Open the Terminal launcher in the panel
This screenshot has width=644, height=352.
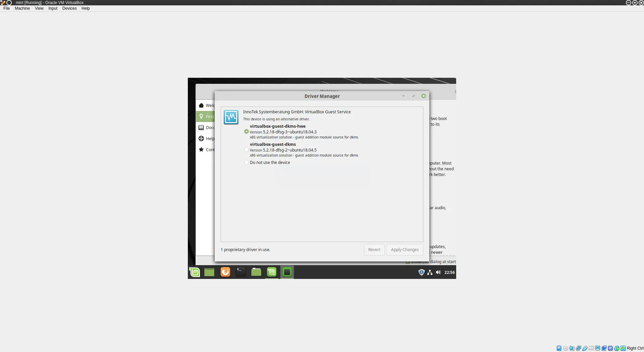click(x=240, y=272)
